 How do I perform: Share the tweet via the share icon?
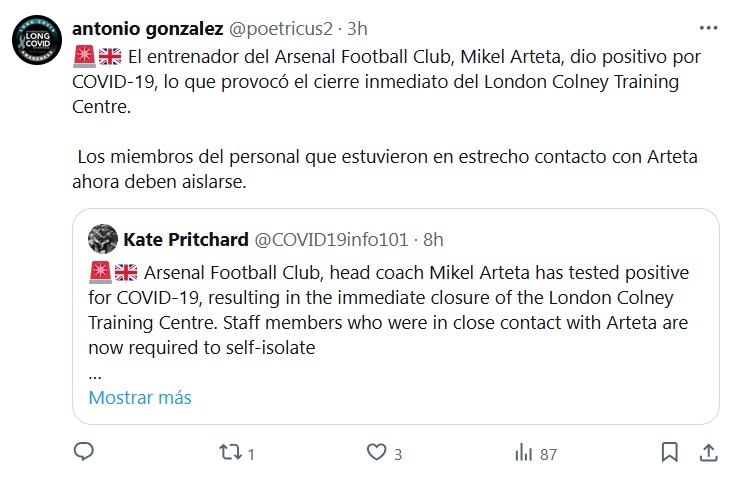click(x=708, y=452)
